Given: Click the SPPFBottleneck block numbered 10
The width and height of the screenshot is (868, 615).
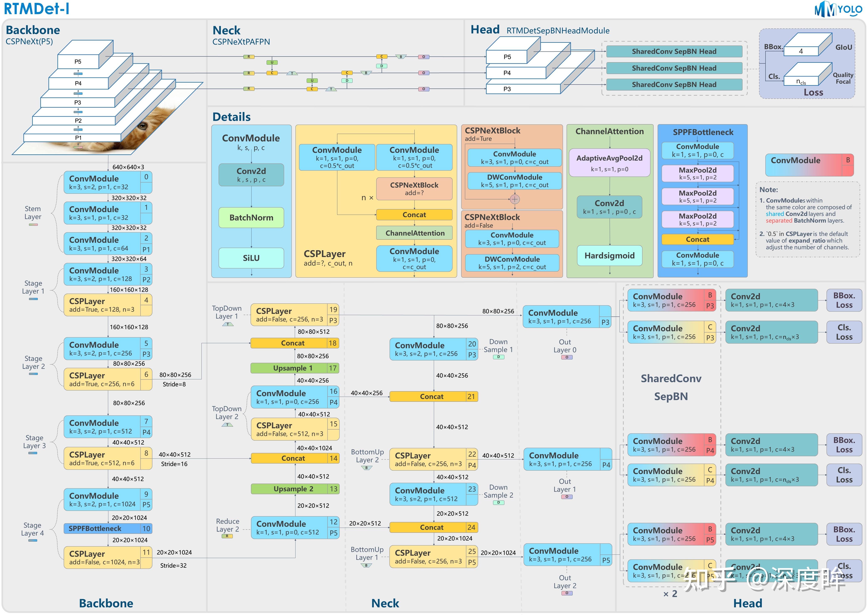Looking at the screenshot, I should click(108, 528).
